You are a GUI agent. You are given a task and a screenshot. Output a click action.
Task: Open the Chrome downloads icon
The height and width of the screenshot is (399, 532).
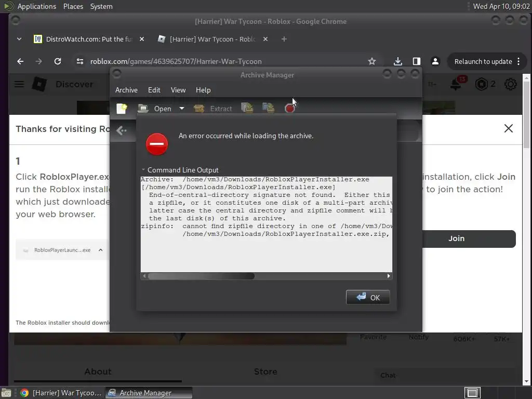[398, 61]
